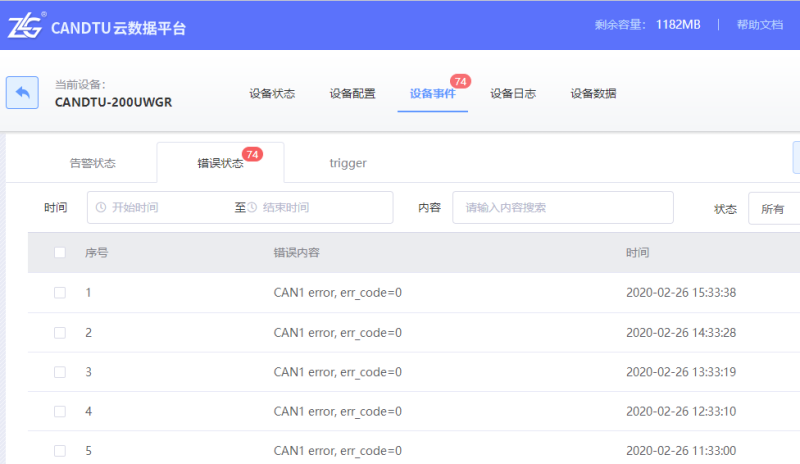Click timestamp 2020-02-26 15:33:38
The image size is (800, 464).
pyautogui.click(x=681, y=292)
